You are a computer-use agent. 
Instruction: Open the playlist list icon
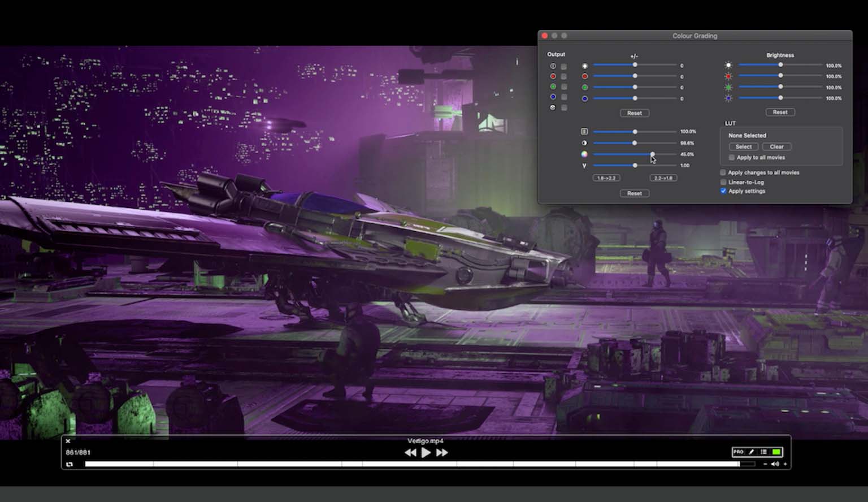click(763, 452)
